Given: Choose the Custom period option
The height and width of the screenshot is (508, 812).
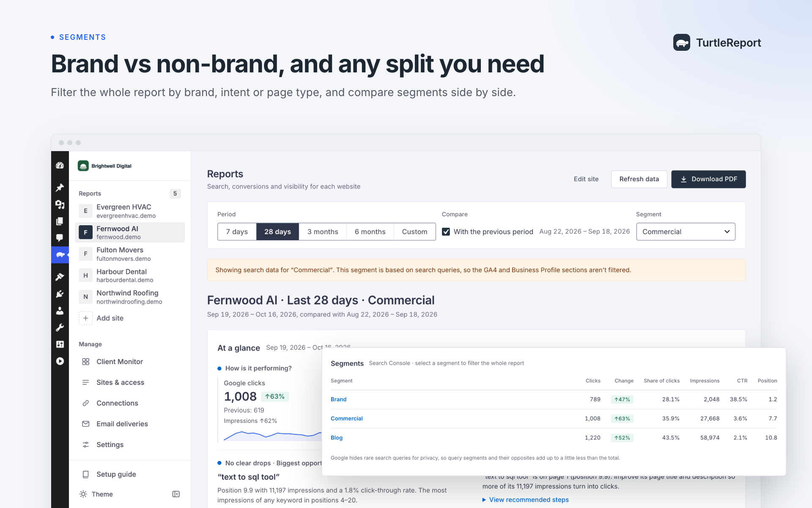Looking at the screenshot, I should point(414,232).
